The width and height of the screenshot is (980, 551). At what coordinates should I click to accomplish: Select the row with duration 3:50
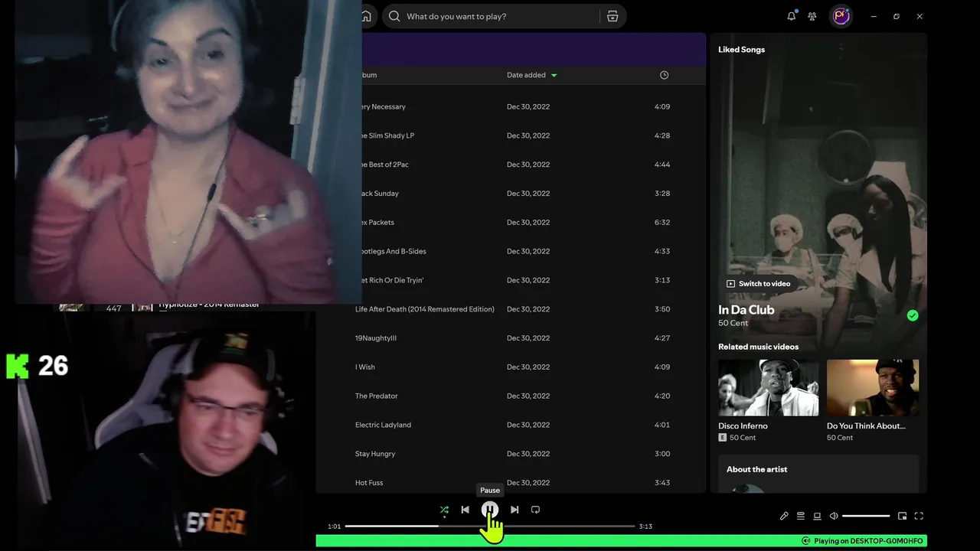511,309
